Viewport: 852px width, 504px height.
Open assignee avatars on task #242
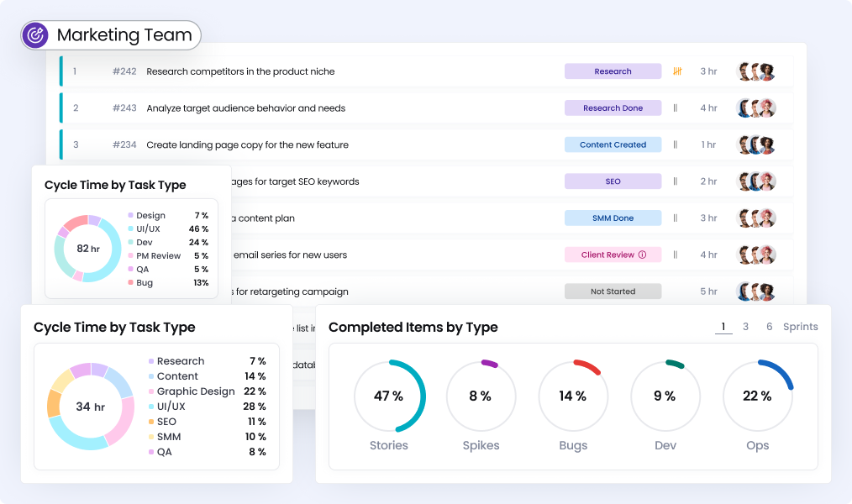pyautogui.click(x=755, y=71)
